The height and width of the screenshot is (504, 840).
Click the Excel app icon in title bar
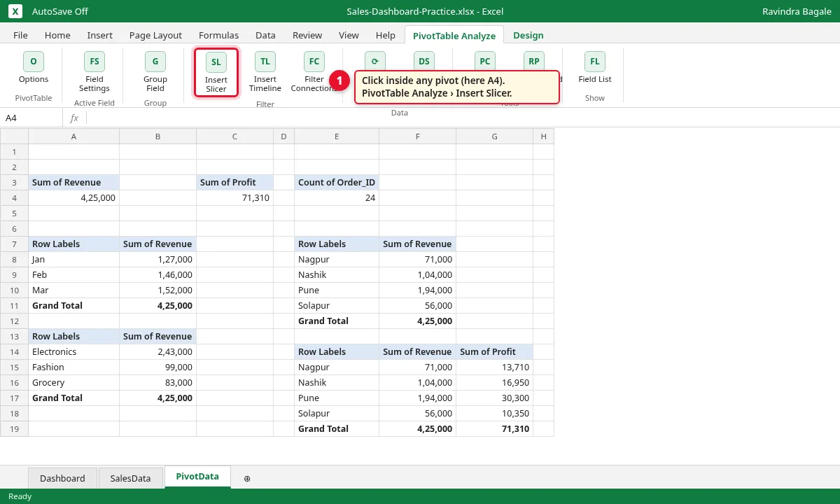pos(15,11)
